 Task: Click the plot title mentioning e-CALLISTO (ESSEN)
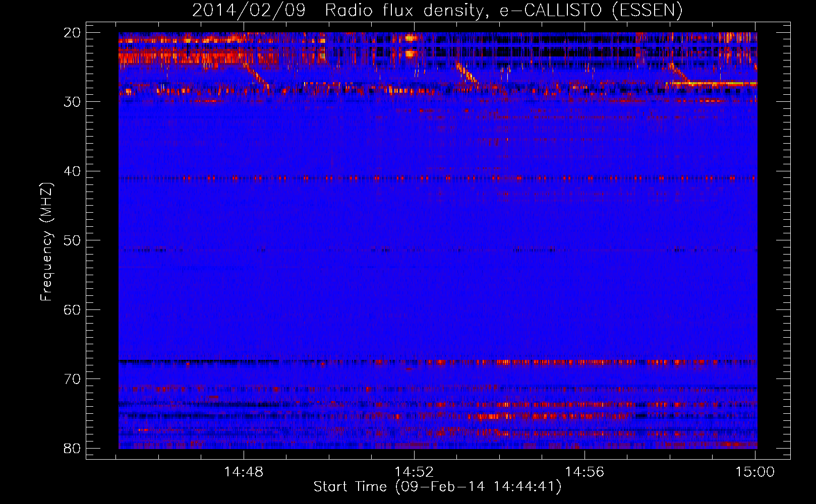437,11
